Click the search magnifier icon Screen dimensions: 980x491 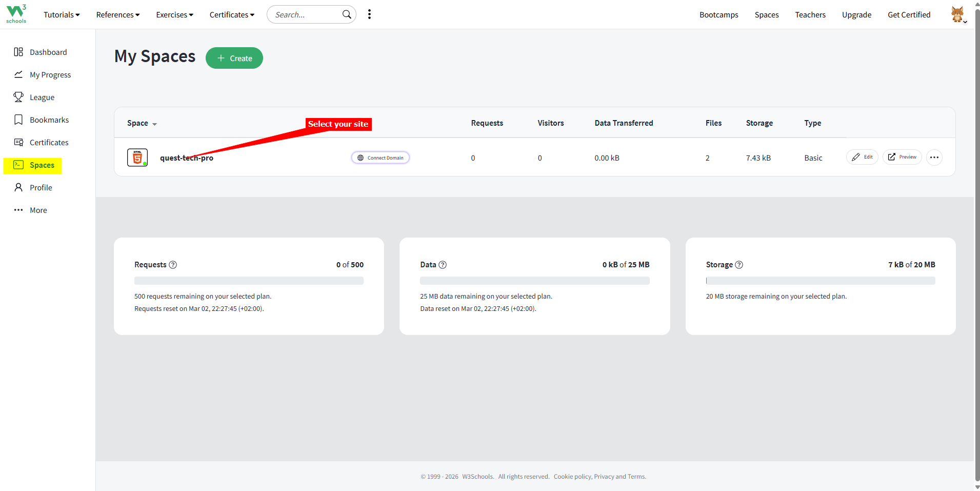click(x=347, y=14)
